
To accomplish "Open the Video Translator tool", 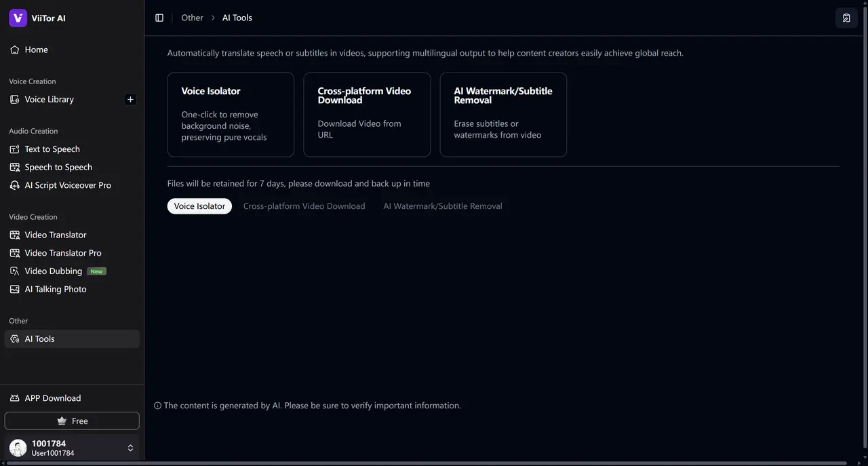I will click(x=56, y=235).
